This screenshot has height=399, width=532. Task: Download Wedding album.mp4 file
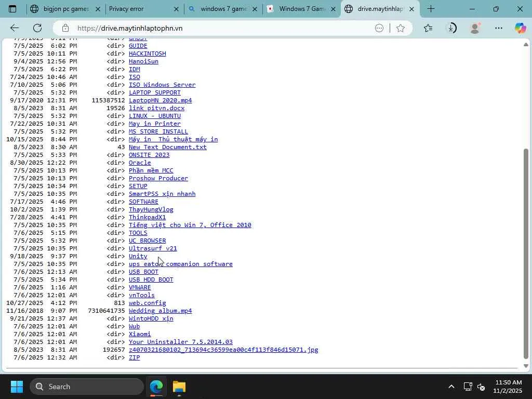tap(160, 311)
